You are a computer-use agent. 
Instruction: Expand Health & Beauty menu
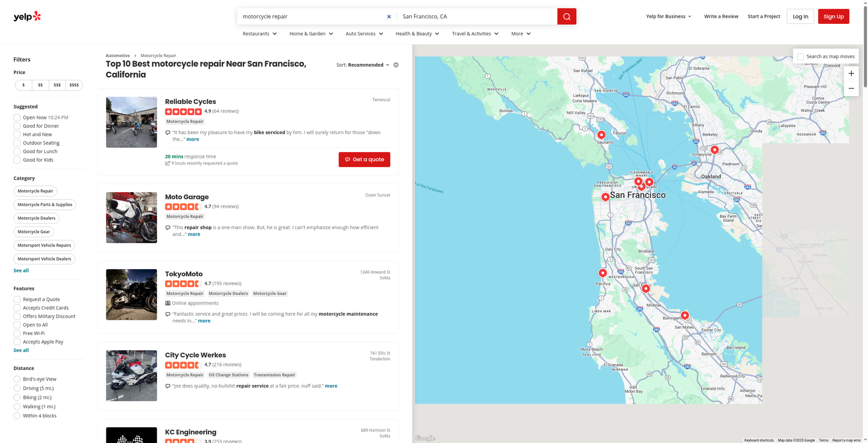[x=418, y=34]
